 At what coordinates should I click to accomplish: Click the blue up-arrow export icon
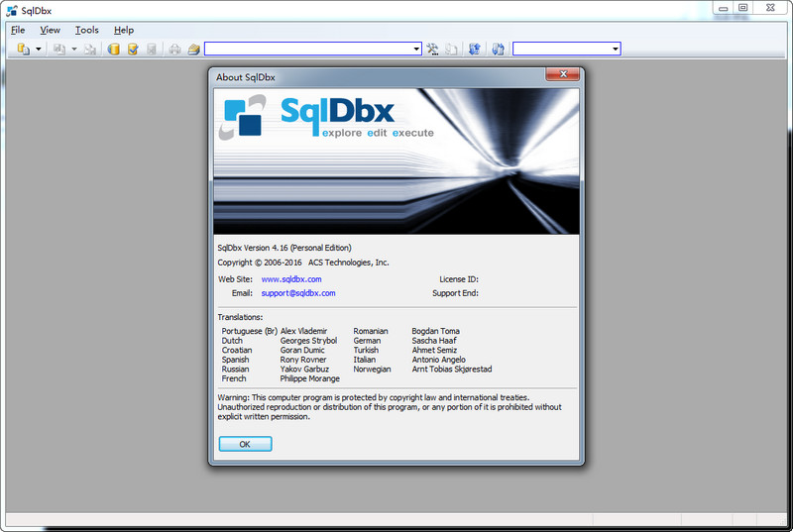pos(475,49)
